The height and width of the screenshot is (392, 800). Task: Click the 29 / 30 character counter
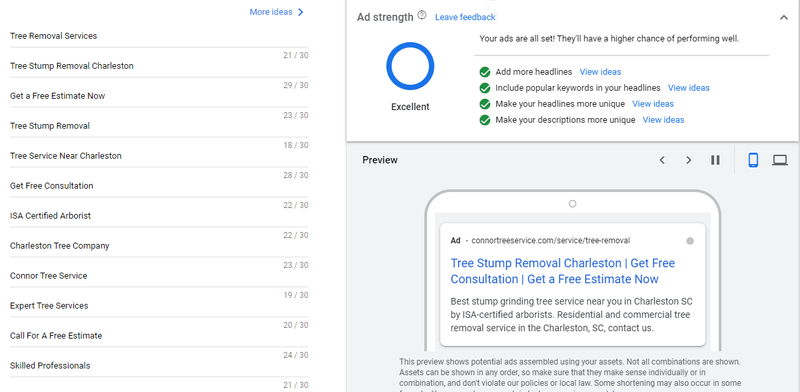(296, 85)
